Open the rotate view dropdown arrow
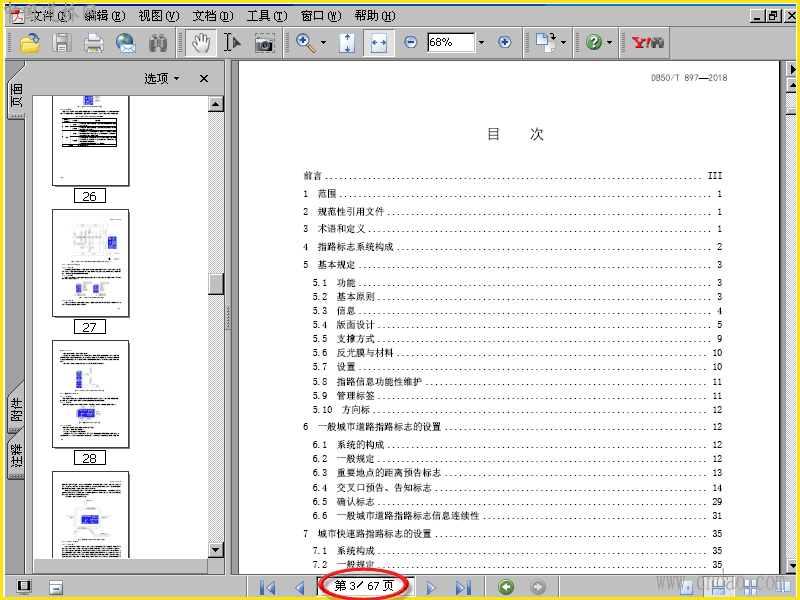800x600 pixels. pos(563,43)
